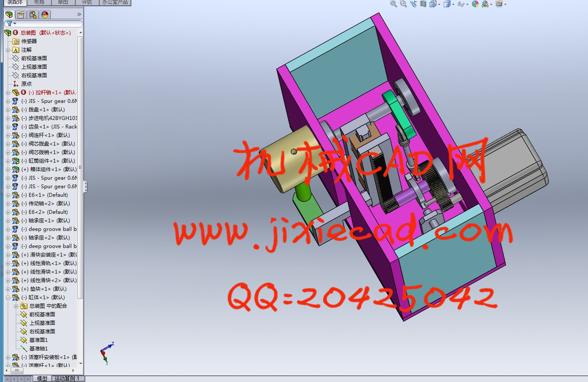Click the feature tree horizontal scrollbar thumb
Screen dimensions: 588x382
(17, 370)
